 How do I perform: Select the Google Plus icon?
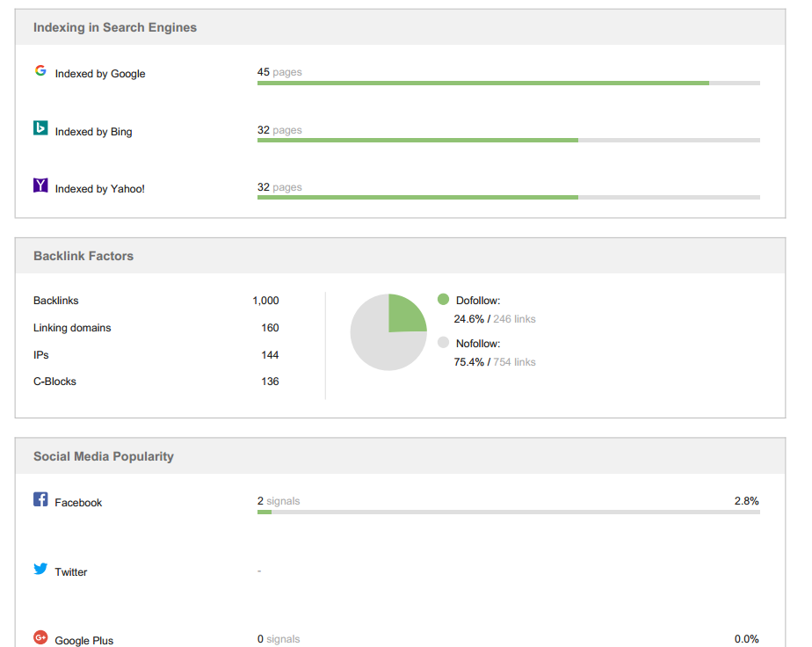tap(40, 636)
